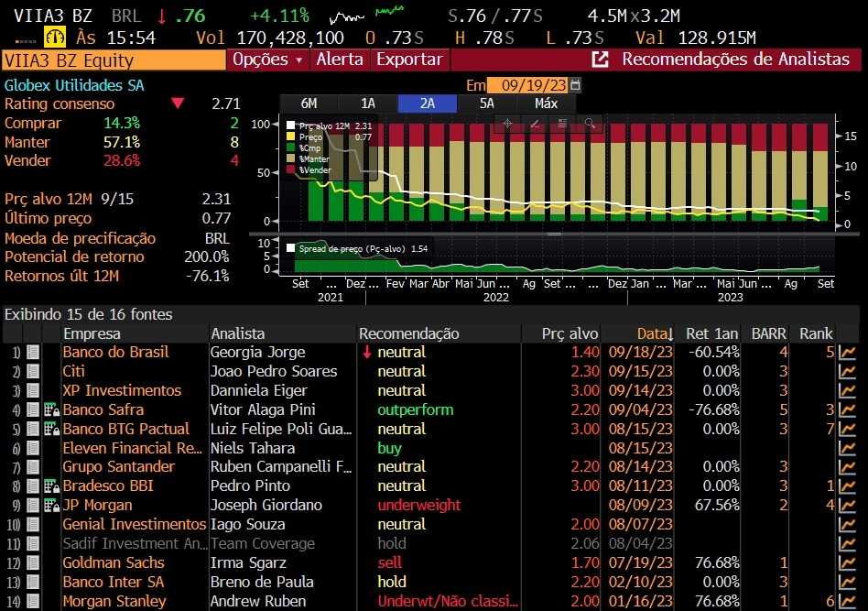Click the underweight recommendation for JP Morgan

pos(419,506)
